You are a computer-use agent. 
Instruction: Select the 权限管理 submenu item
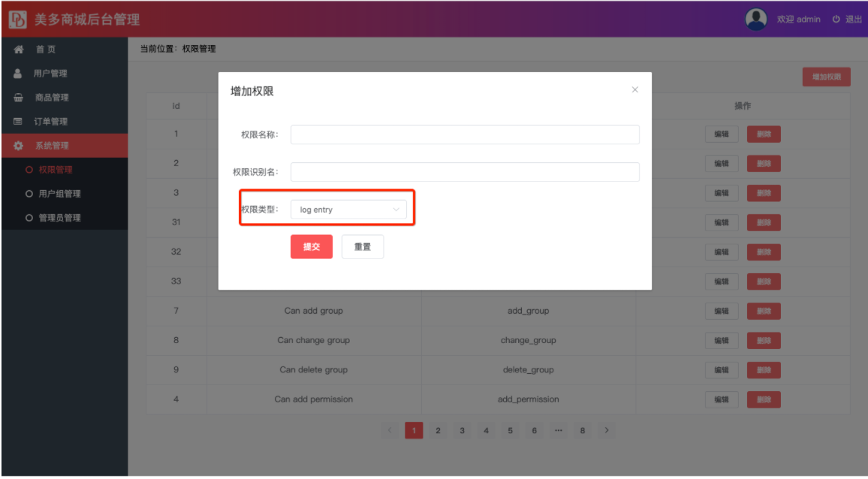click(65, 170)
